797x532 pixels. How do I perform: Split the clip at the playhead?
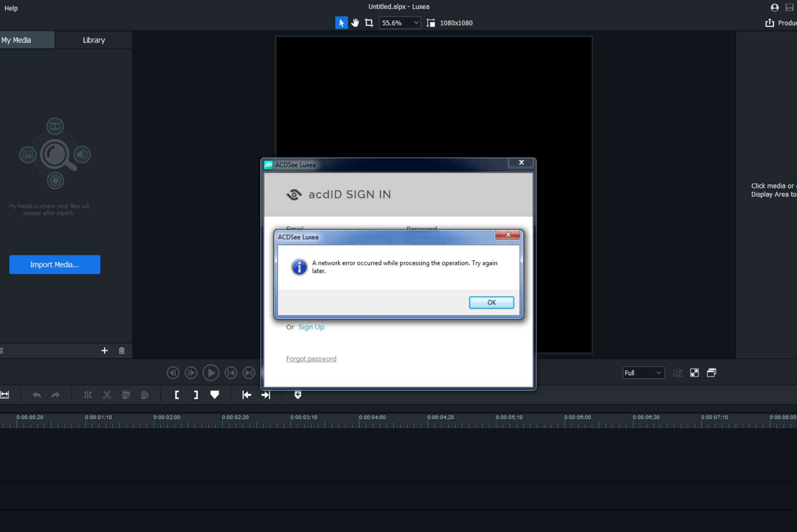[x=87, y=395]
